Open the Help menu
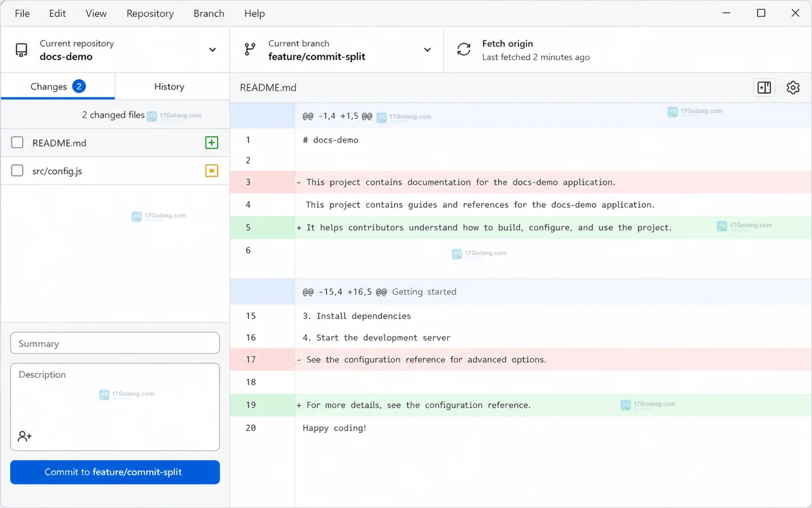 [254, 13]
